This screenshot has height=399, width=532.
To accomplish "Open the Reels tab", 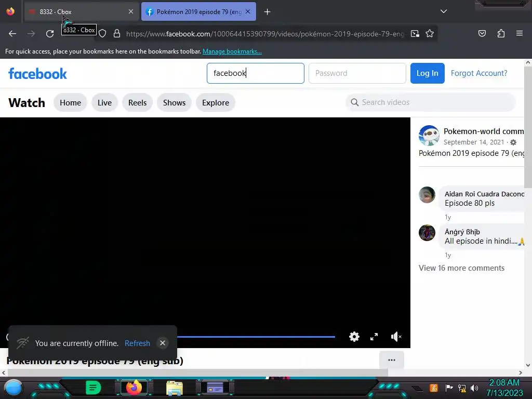I will (137, 103).
